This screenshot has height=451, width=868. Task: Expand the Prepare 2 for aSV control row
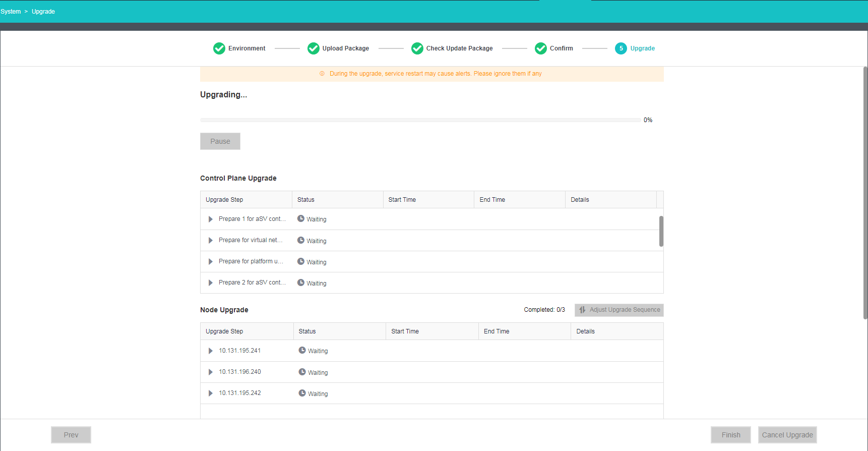pyautogui.click(x=211, y=283)
